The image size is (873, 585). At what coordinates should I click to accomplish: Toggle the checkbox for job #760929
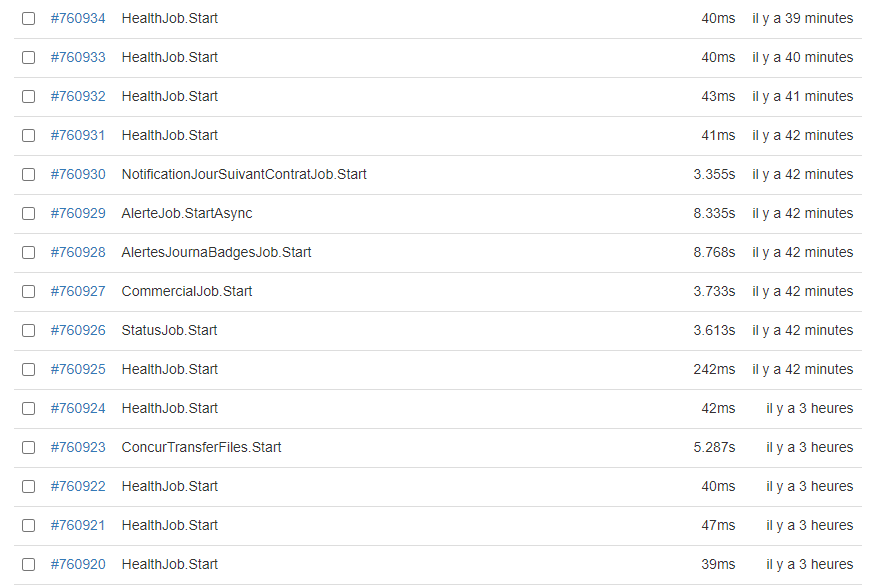point(28,213)
